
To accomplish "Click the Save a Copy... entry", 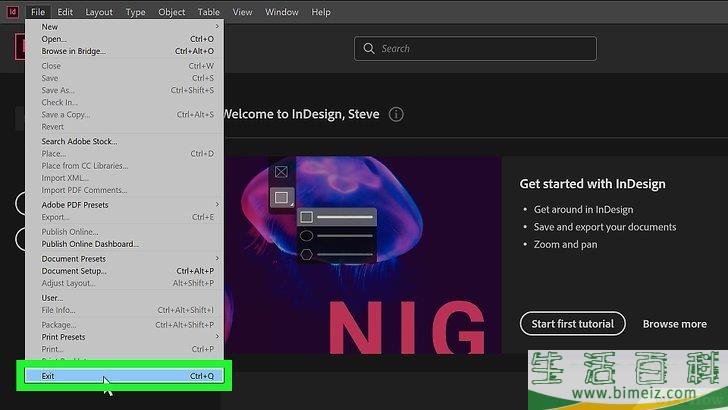I will click(124, 114).
